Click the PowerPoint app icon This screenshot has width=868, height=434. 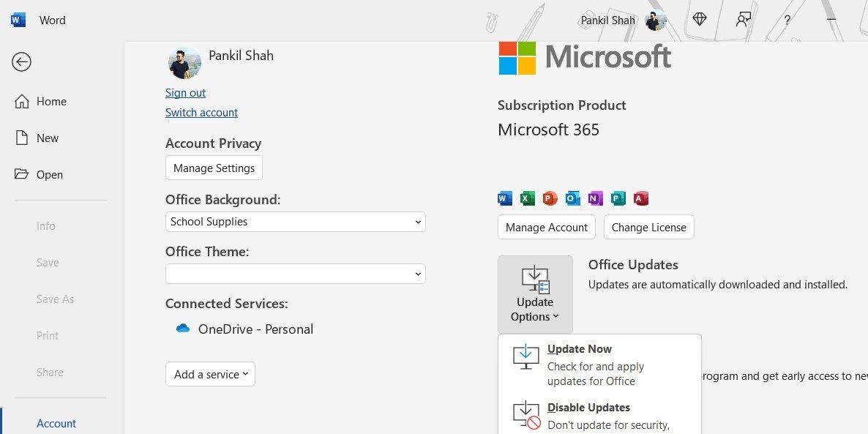coord(550,198)
